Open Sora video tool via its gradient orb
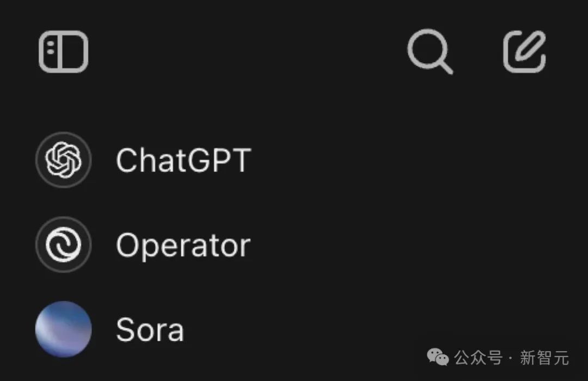Viewport: 588px width, 381px height. point(63,329)
